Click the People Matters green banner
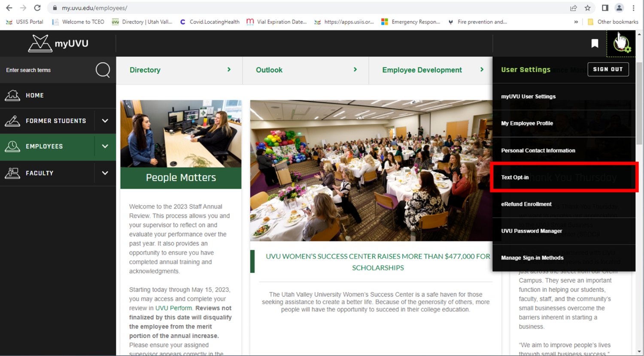The width and height of the screenshot is (644, 356). [181, 178]
